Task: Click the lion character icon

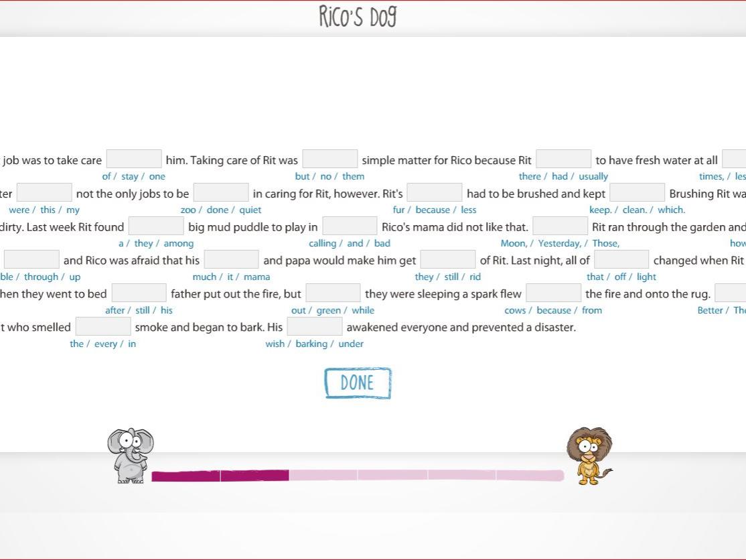Action: coord(589,456)
